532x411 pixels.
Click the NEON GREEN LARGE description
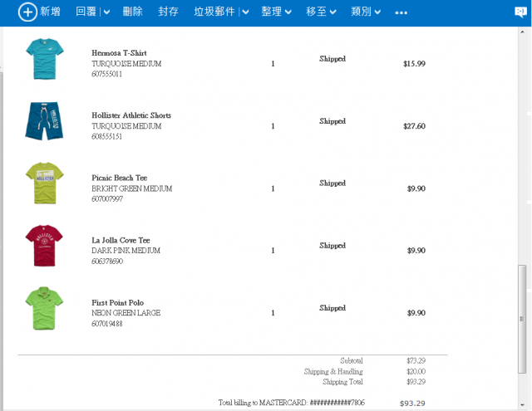point(126,313)
